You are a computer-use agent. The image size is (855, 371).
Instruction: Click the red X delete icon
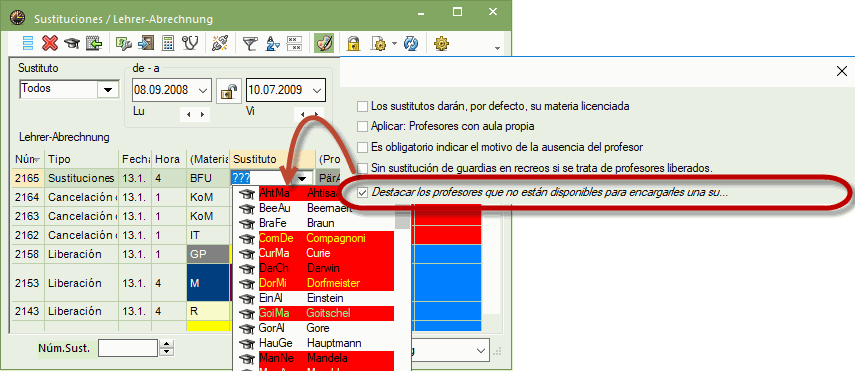[50, 43]
